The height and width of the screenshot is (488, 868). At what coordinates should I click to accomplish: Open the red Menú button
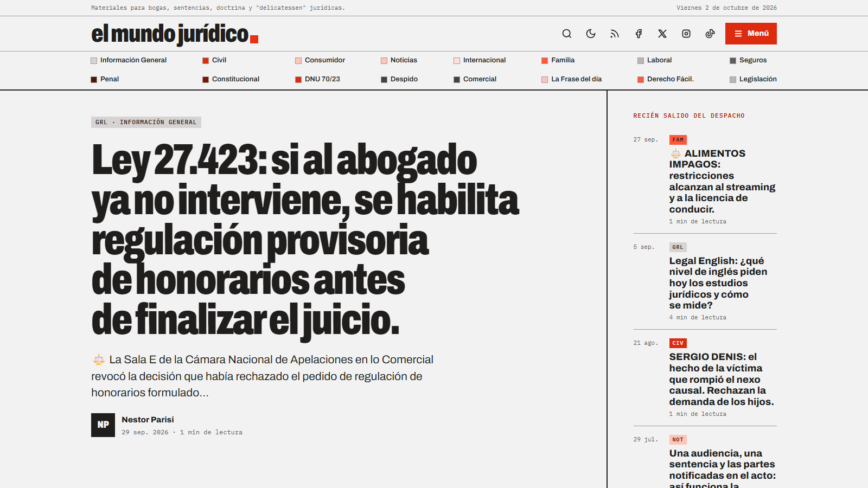tap(751, 34)
